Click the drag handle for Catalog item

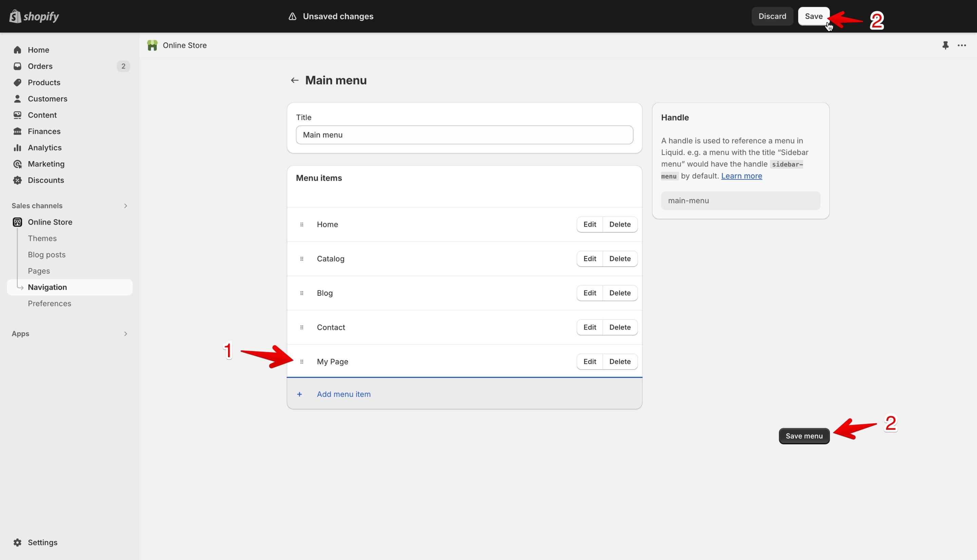pos(302,259)
